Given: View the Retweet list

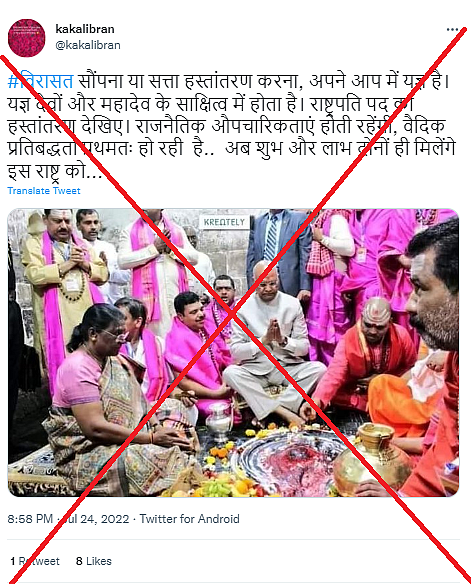Looking at the screenshot, I should 35,561.
